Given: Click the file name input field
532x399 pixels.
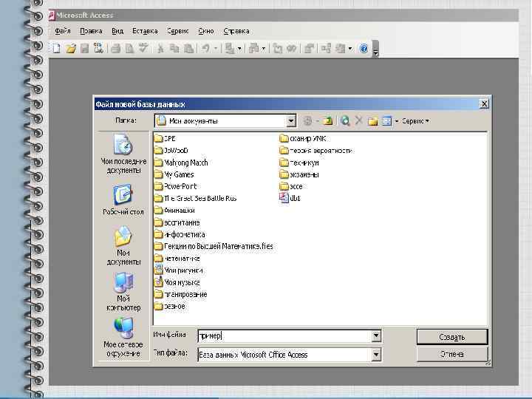Looking at the screenshot, I should tap(284, 336).
